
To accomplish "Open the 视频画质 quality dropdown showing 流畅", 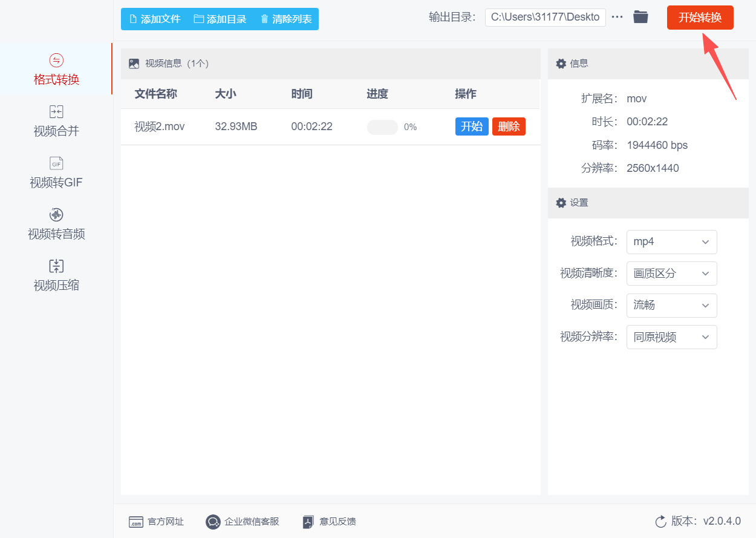I will pyautogui.click(x=671, y=306).
